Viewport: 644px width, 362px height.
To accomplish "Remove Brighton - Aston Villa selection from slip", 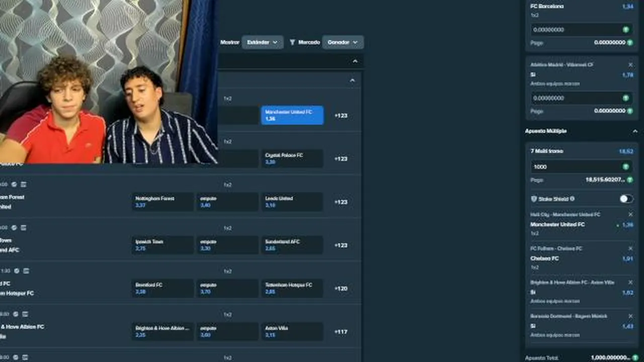I will point(630,283).
